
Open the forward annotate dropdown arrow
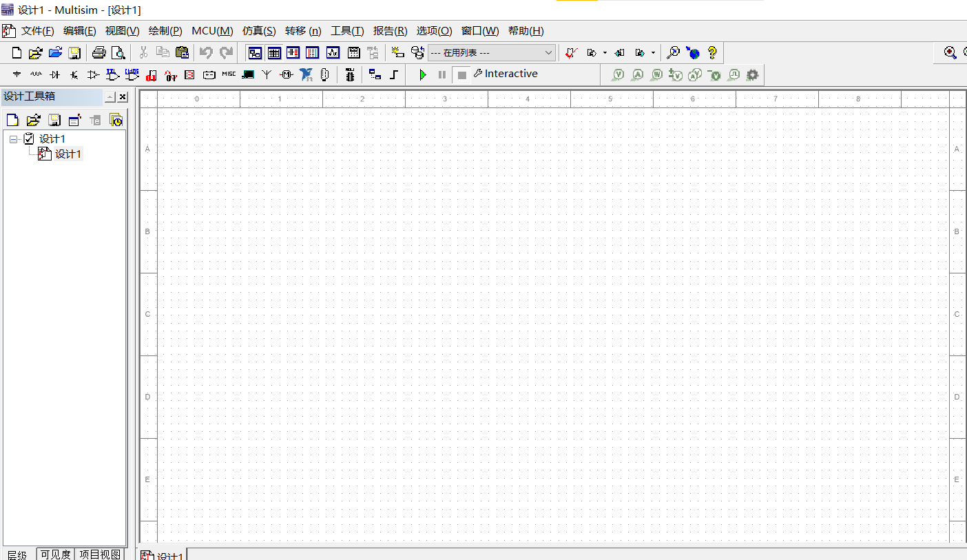click(653, 53)
